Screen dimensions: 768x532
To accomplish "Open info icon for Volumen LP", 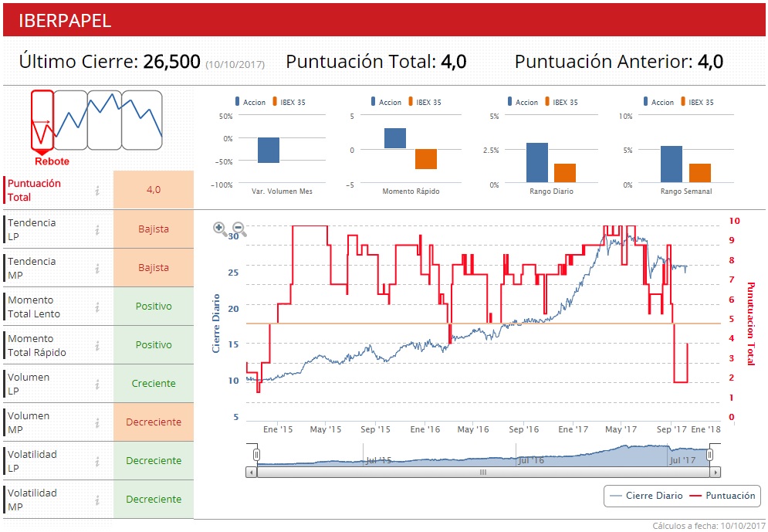I will tap(97, 384).
